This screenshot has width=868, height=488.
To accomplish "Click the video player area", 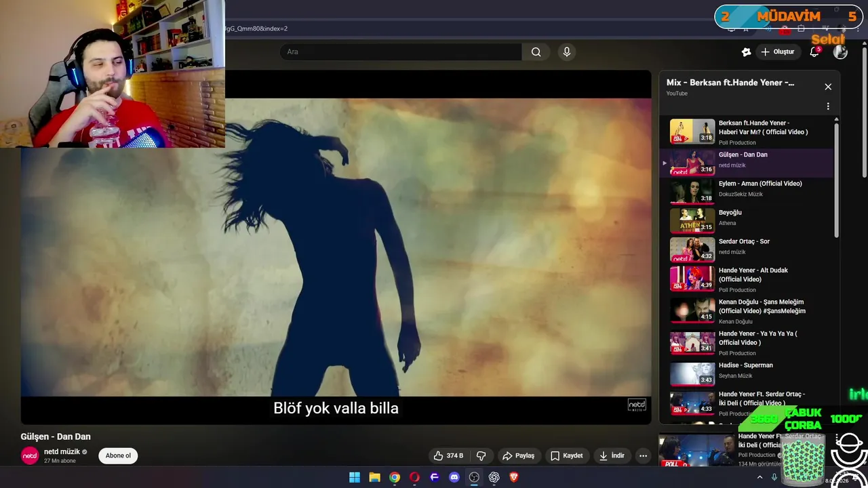I will coord(336,247).
